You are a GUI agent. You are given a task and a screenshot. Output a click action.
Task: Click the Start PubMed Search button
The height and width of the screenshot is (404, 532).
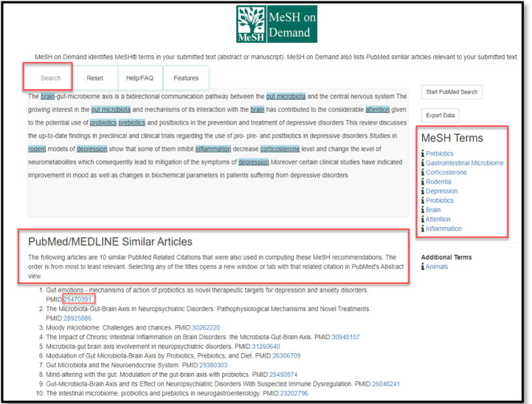point(452,92)
